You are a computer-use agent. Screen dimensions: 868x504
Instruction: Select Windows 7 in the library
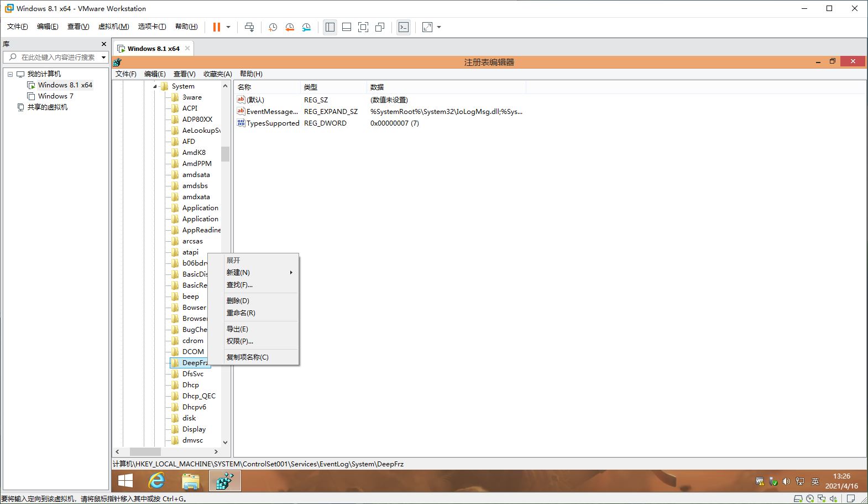55,96
